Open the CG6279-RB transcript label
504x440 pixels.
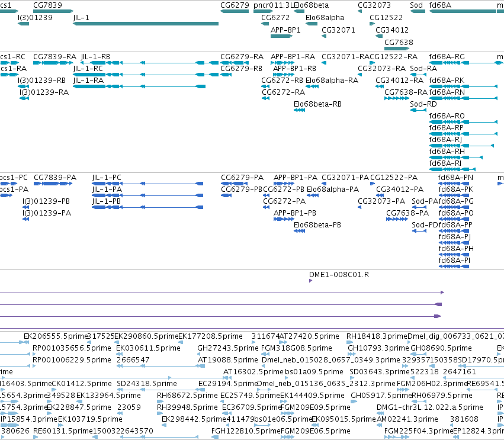(241, 69)
